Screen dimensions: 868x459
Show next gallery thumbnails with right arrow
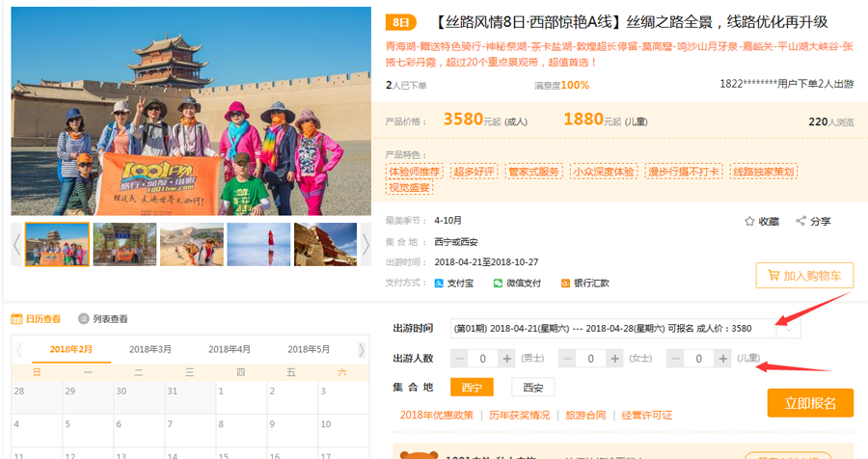(366, 244)
